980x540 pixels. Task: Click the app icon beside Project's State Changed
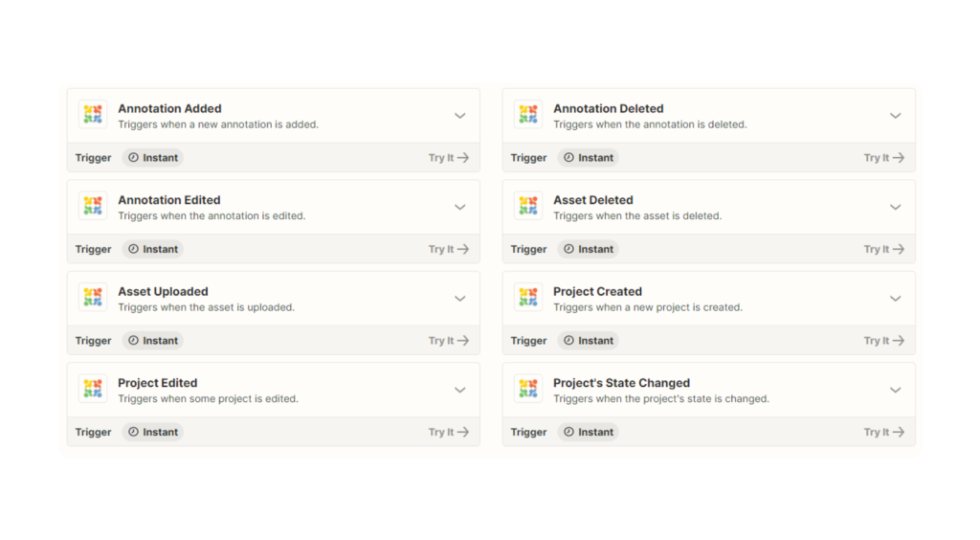(528, 388)
